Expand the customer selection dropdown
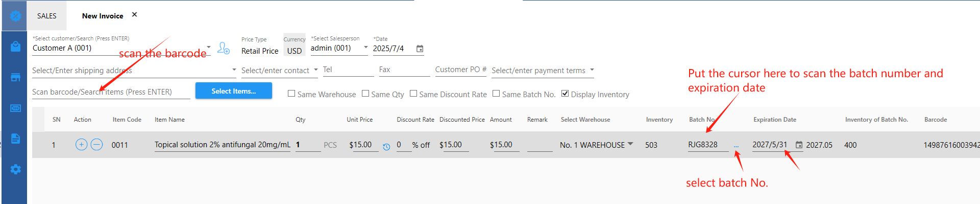The width and height of the screenshot is (980, 204). click(x=209, y=47)
